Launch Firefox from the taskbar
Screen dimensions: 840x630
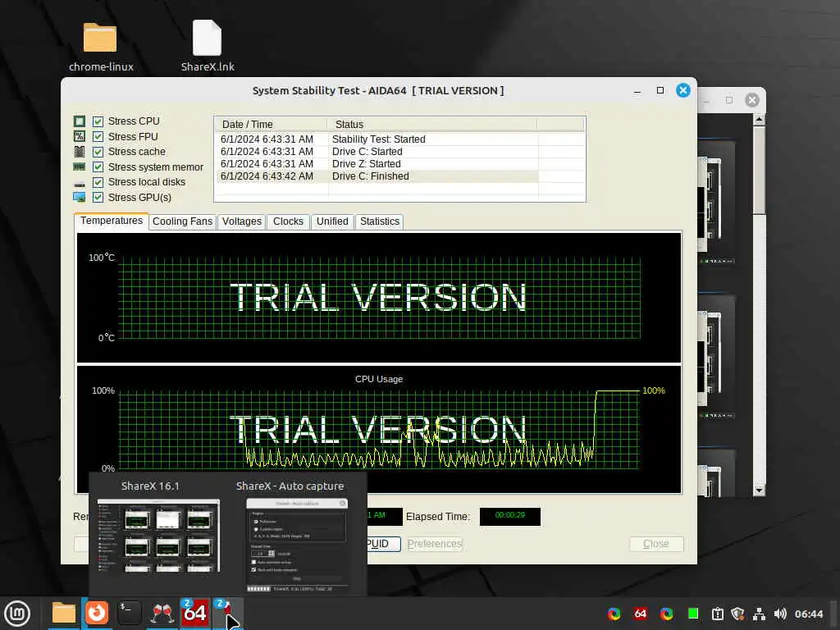97,612
